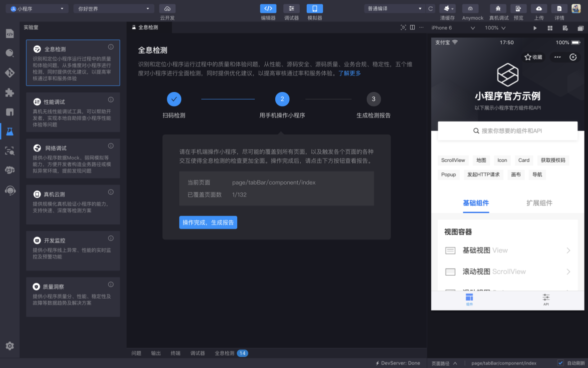Switch to the 问题 bottom panel tab
Viewport: 588px width, 368px height.
[x=136, y=353]
